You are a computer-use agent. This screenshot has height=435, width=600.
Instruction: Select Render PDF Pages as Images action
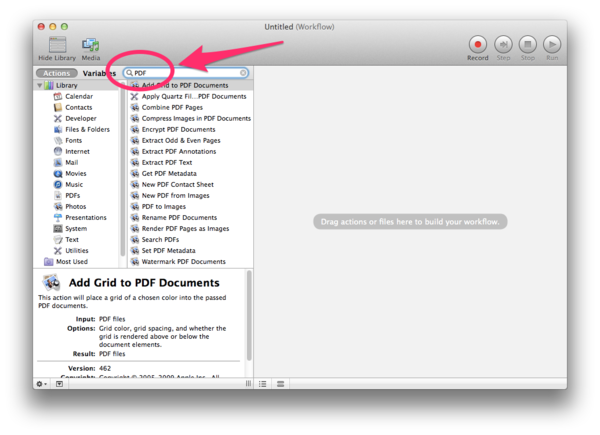point(190,229)
